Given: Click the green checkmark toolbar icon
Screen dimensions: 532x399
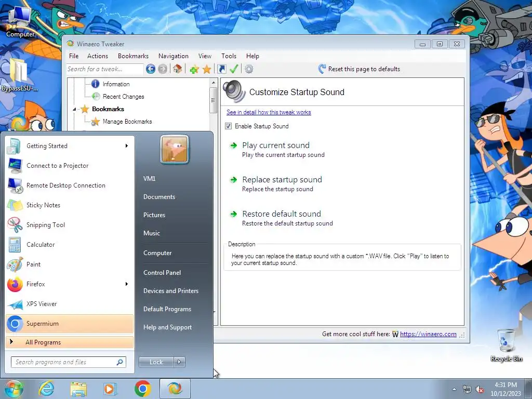Looking at the screenshot, I should coord(234,69).
